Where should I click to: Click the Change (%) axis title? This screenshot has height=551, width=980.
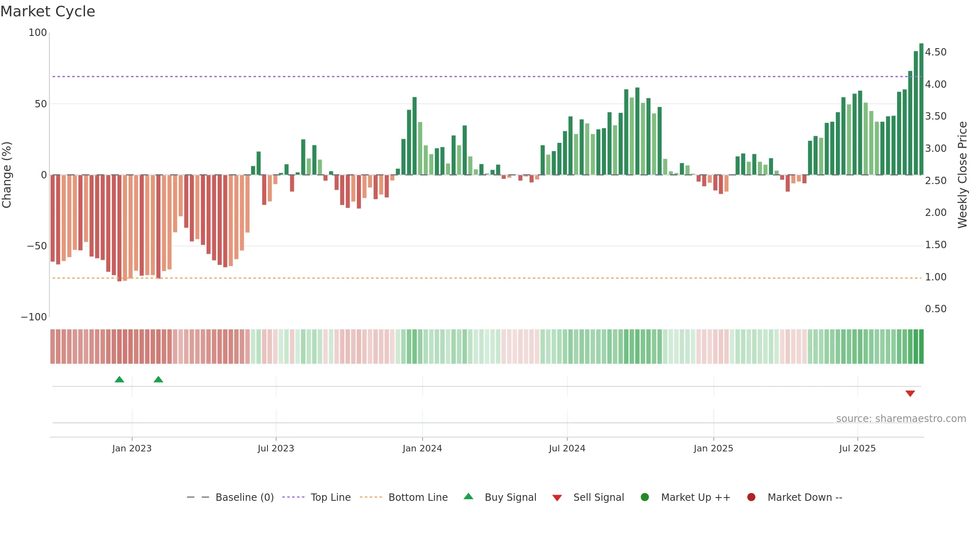tap(7, 175)
